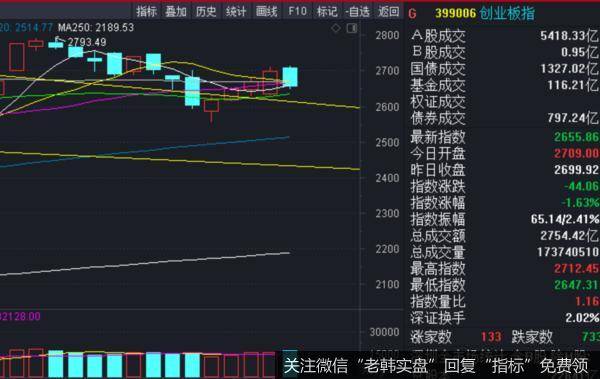Select the 国债成交 1327.02亿 row

pyautogui.click(x=504, y=69)
